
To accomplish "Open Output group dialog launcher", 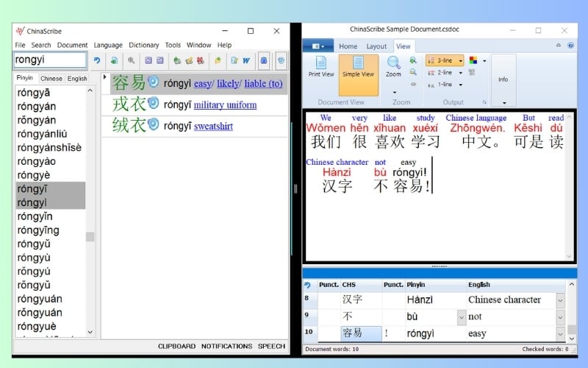I will click(484, 102).
